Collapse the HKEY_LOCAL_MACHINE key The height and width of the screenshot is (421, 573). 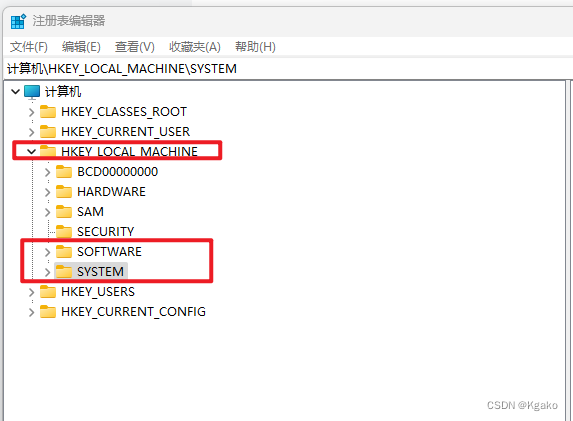(x=31, y=151)
